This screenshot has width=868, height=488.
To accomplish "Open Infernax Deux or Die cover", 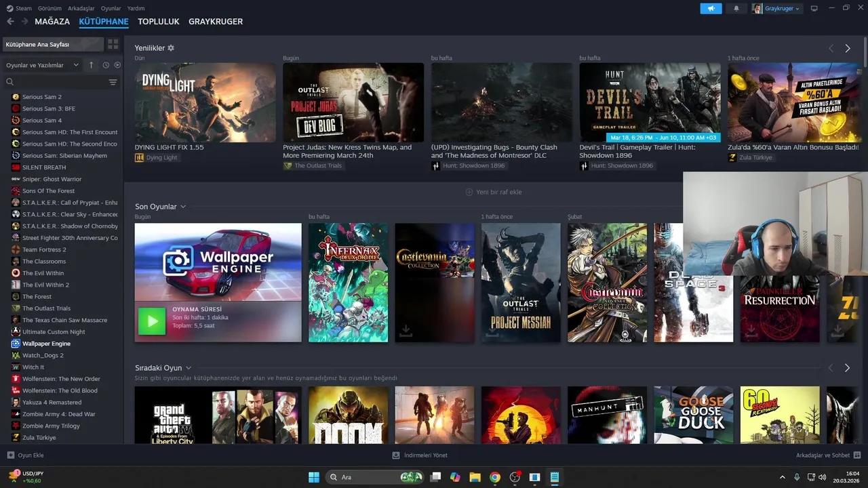I will coord(348,283).
